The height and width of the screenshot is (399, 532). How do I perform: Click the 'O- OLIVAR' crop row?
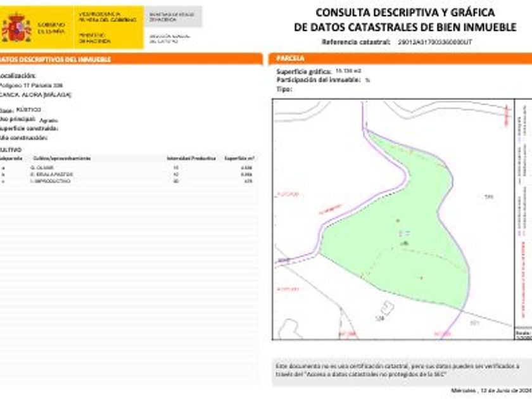point(127,168)
